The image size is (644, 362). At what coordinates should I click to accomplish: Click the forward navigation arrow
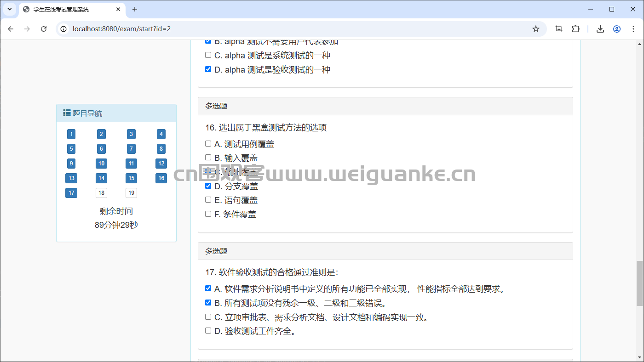pos(27,28)
